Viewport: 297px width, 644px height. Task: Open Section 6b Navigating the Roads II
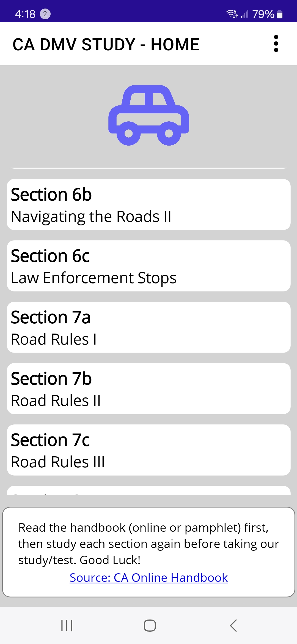(148, 204)
